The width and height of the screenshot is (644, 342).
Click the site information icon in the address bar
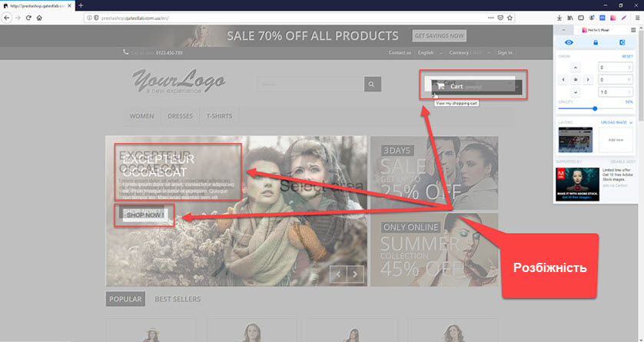click(x=90, y=18)
